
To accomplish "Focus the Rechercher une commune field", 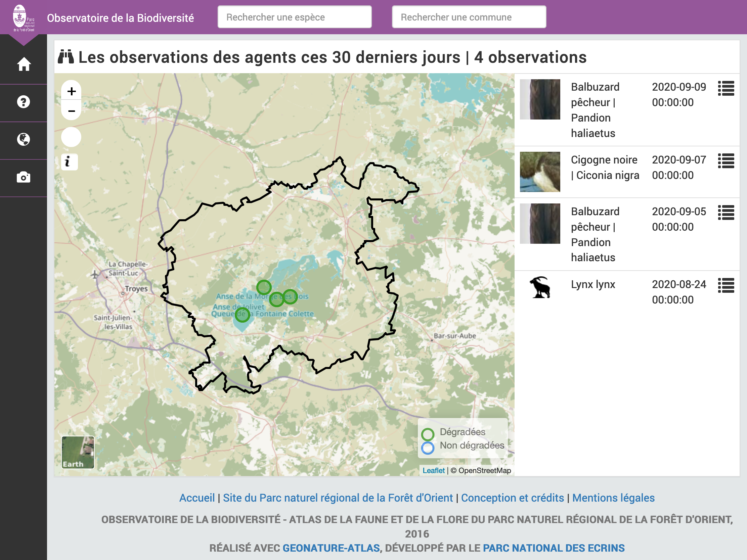I will (469, 17).
